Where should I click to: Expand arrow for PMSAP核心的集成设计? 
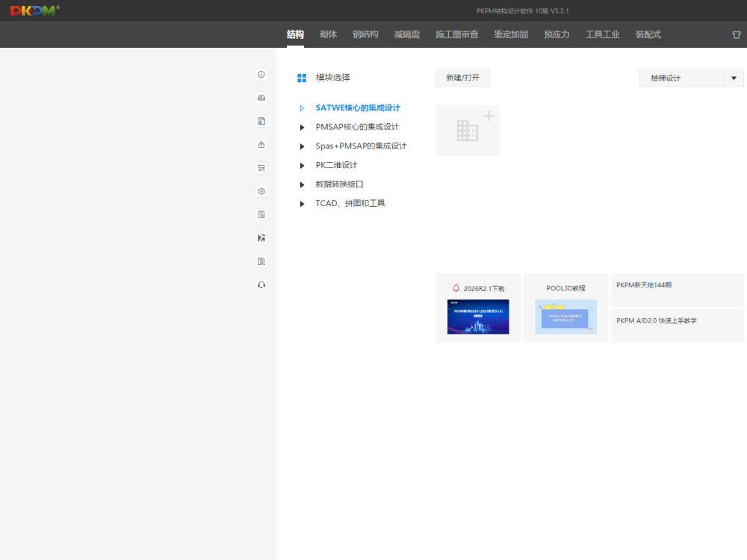point(302,127)
